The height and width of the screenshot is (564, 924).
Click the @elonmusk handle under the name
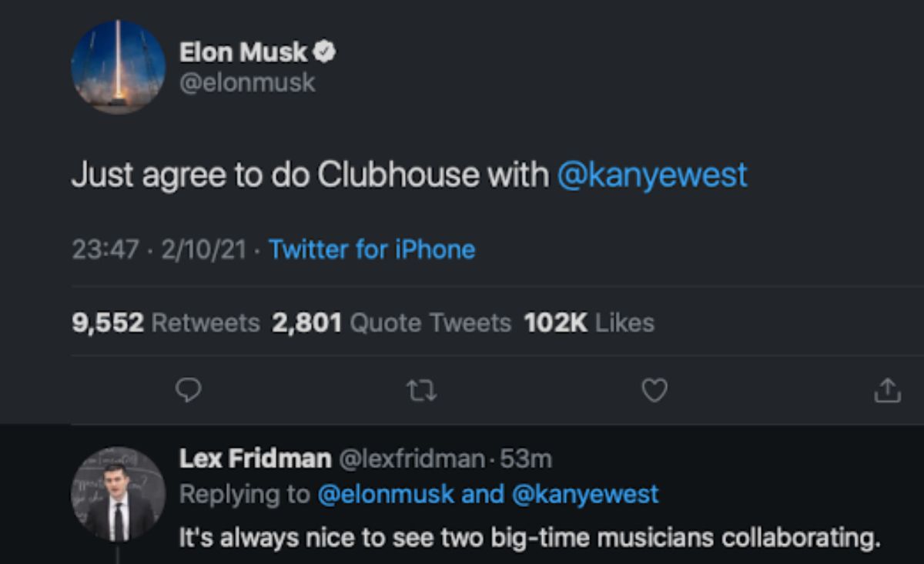(x=247, y=82)
